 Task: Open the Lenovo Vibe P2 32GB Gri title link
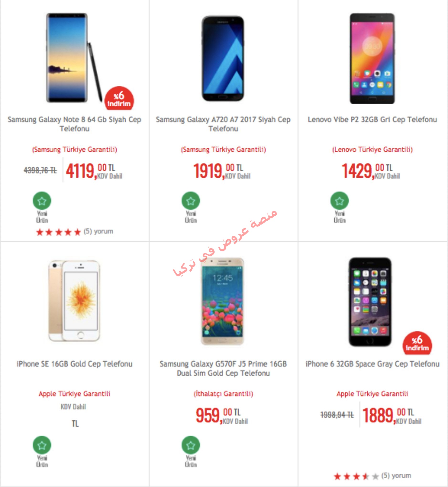point(372,120)
